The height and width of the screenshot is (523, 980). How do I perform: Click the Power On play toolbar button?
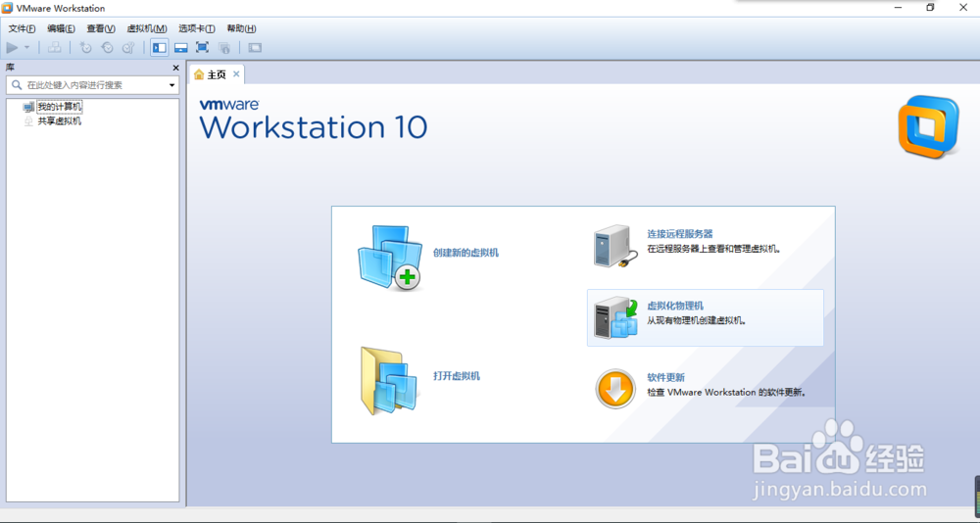[x=12, y=47]
